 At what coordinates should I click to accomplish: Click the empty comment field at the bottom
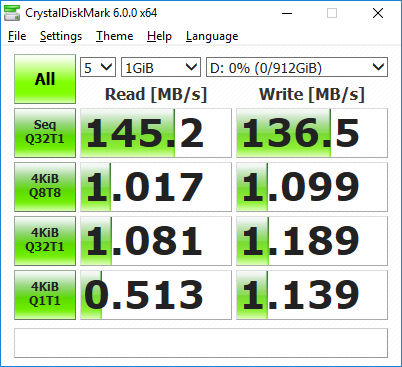click(201, 343)
